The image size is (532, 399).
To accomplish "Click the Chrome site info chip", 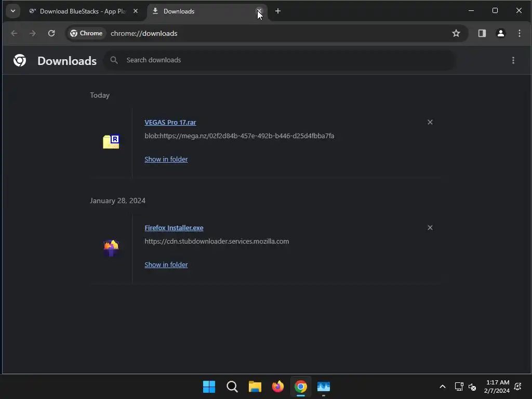I will [86, 33].
